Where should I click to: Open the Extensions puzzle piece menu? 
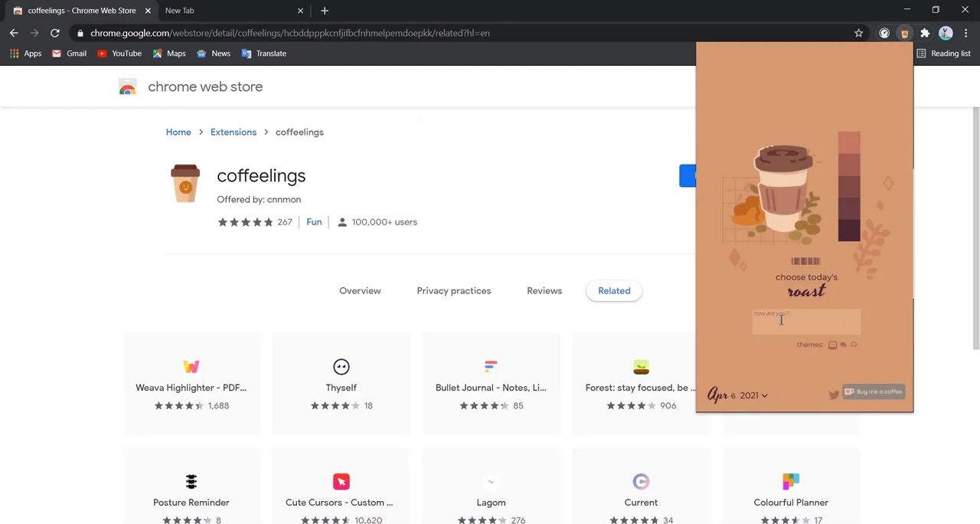925,33
